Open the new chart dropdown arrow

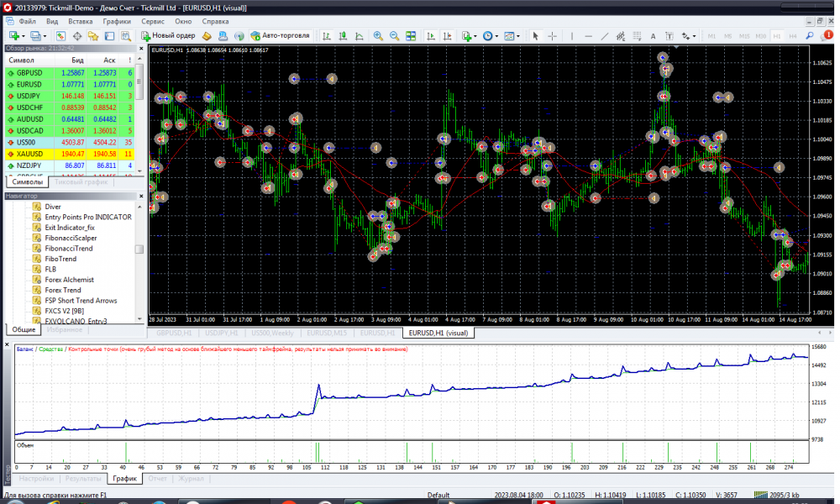pyautogui.click(x=23, y=36)
